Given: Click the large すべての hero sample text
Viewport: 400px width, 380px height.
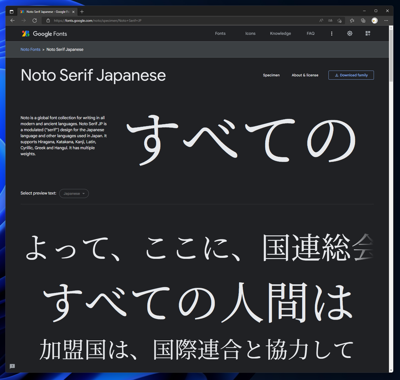Looking at the screenshot, I should coord(241,139).
